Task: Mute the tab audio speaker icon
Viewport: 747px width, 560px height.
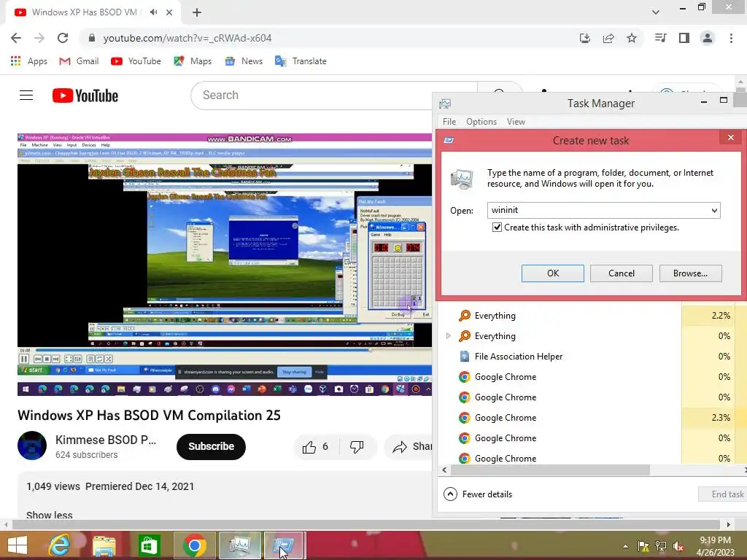Action: pos(153,12)
